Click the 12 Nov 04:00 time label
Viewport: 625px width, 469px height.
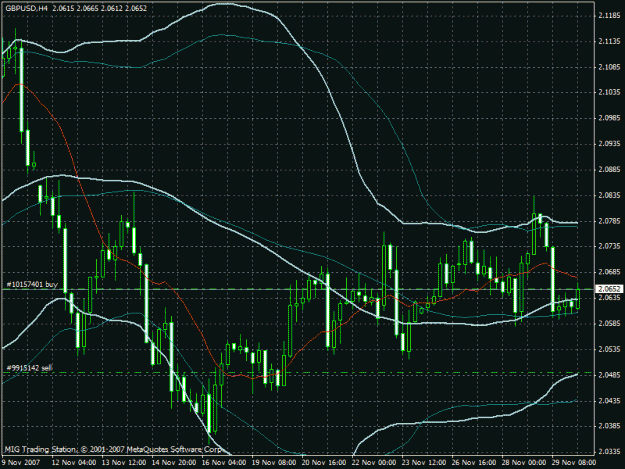tap(74, 462)
